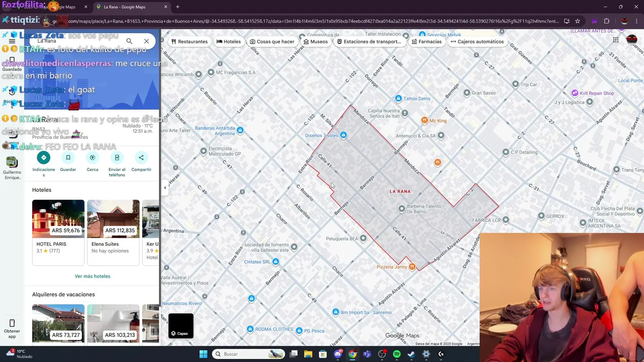The image size is (644, 362).
Task: Click the Bm Import Sa - Sanremo pin
Action: (336, 312)
